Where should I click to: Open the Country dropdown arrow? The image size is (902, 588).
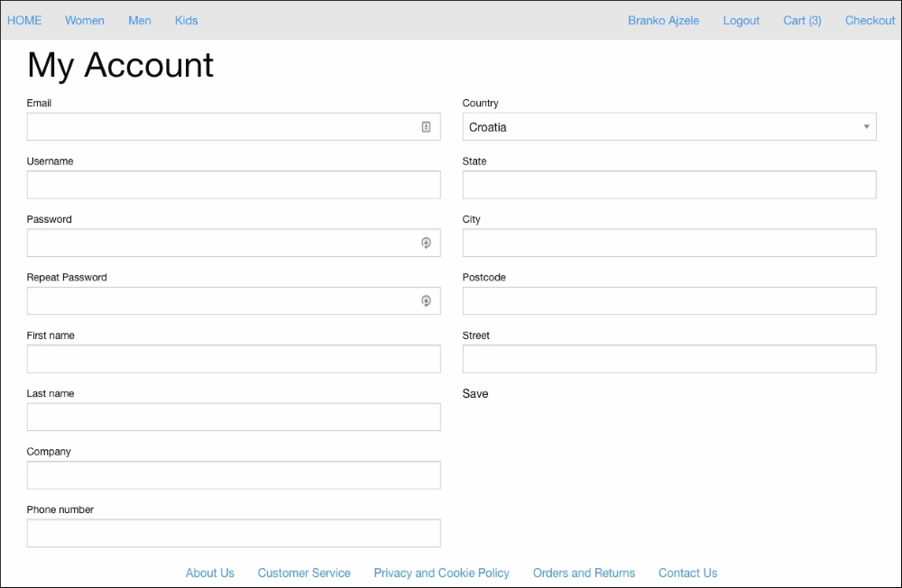(866, 126)
